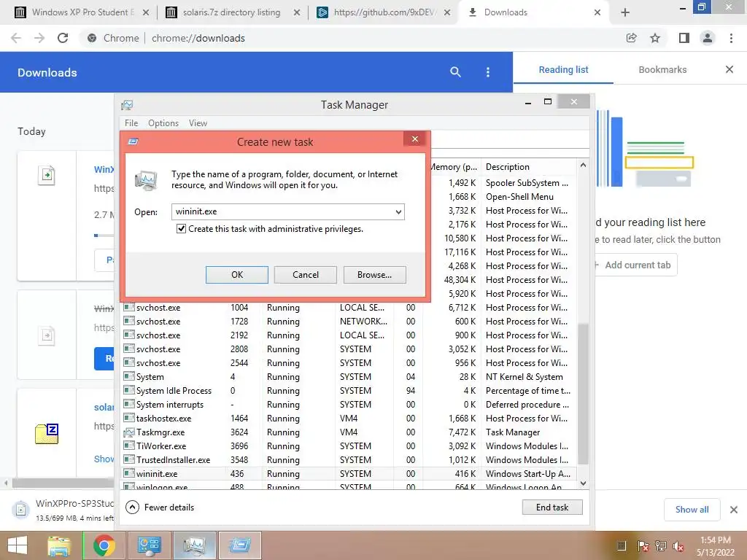Switch to solaris.7z directory listing tab
747x560 pixels.
click(231, 12)
